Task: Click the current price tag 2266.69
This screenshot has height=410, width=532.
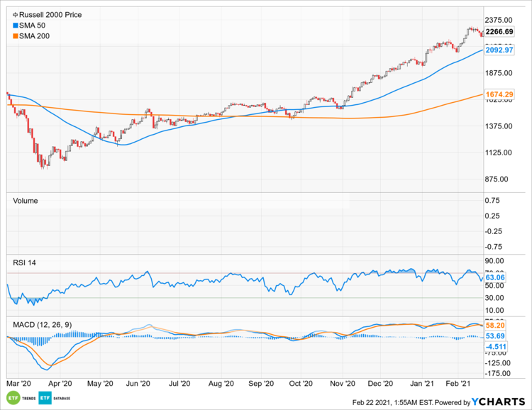Action: (x=499, y=31)
